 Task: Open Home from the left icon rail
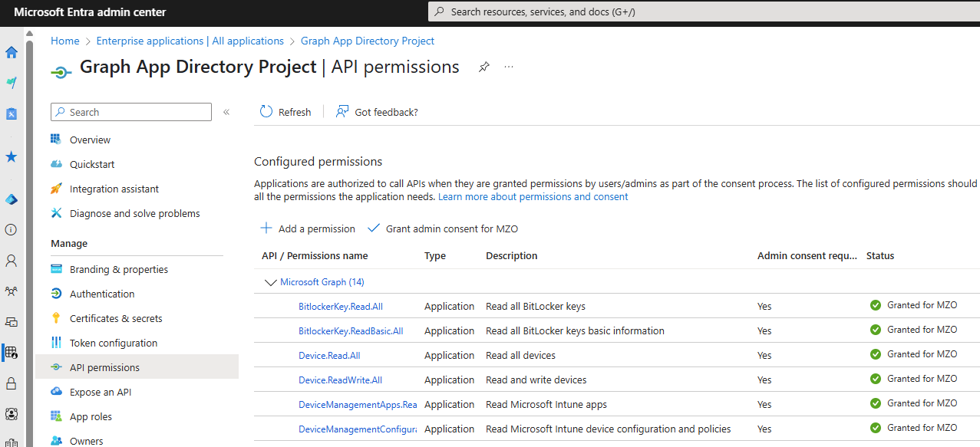[11, 52]
